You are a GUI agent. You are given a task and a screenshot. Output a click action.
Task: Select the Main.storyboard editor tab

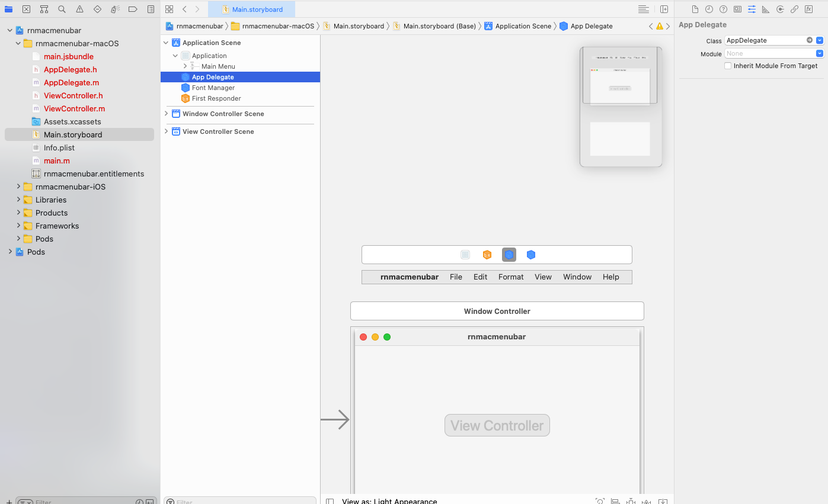251,9
